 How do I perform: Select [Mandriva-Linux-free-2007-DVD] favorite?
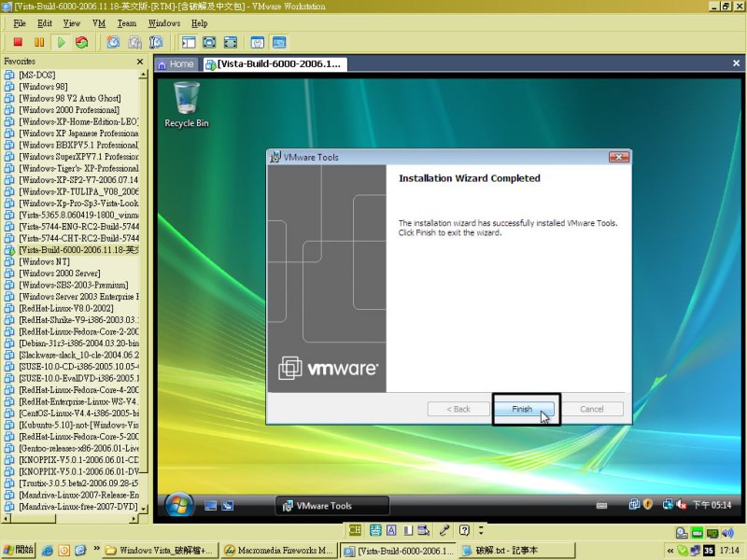click(78, 507)
